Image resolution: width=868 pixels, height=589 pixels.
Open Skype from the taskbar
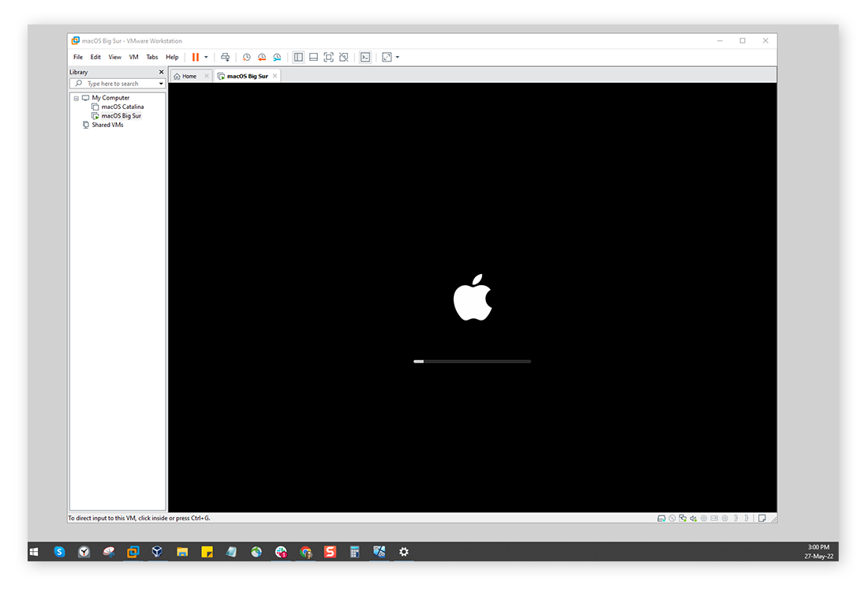[x=59, y=552]
